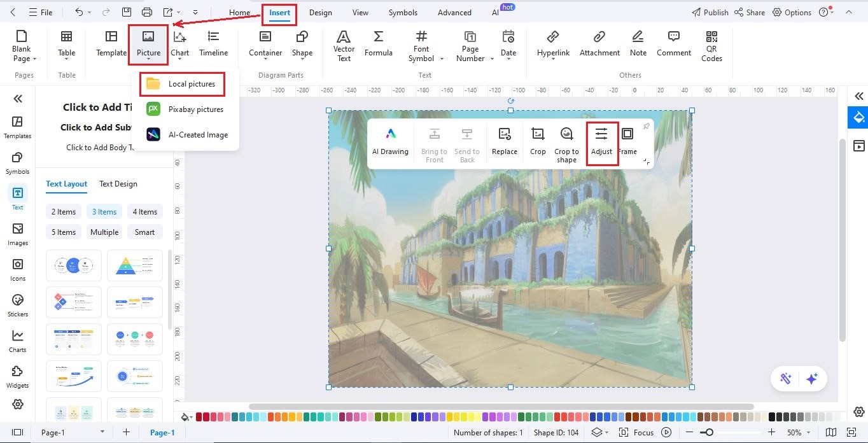The height and width of the screenshot is (443, 868).
Task: Open the Table insert tool
Action: 66,45
